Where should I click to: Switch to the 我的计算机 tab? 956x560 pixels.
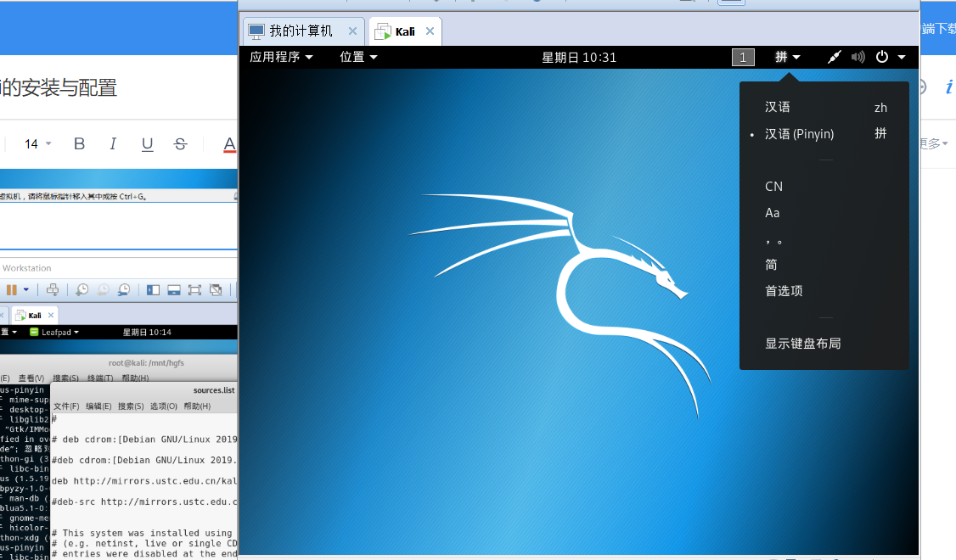(x=304, y=31)
